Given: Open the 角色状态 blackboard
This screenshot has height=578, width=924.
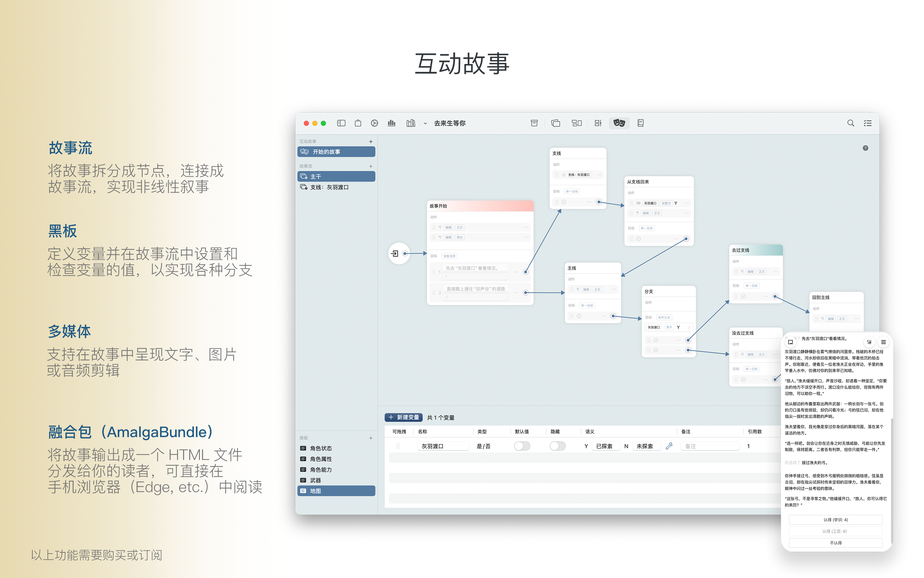Looking at the screenshot, I should tap(336, 448).
